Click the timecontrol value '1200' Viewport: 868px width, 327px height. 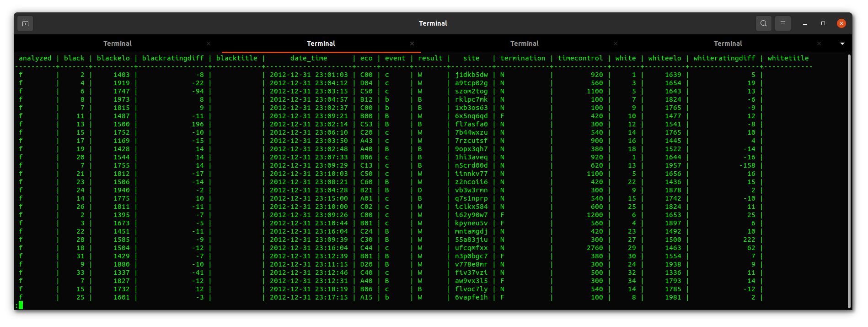[595, 215]
